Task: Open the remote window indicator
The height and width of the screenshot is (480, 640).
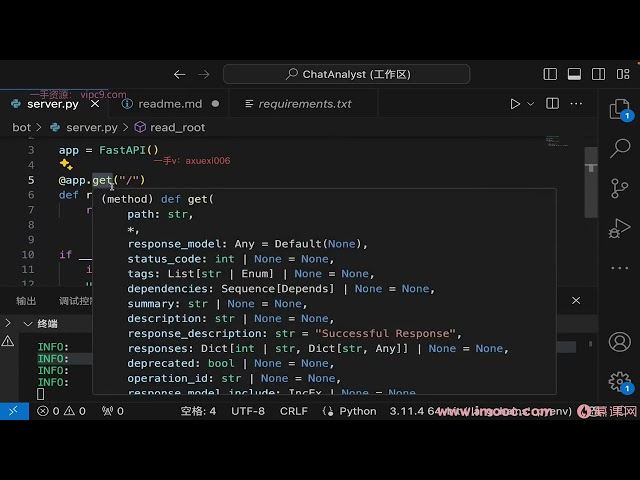Action: pyautogui.click(x=14, y=411)
